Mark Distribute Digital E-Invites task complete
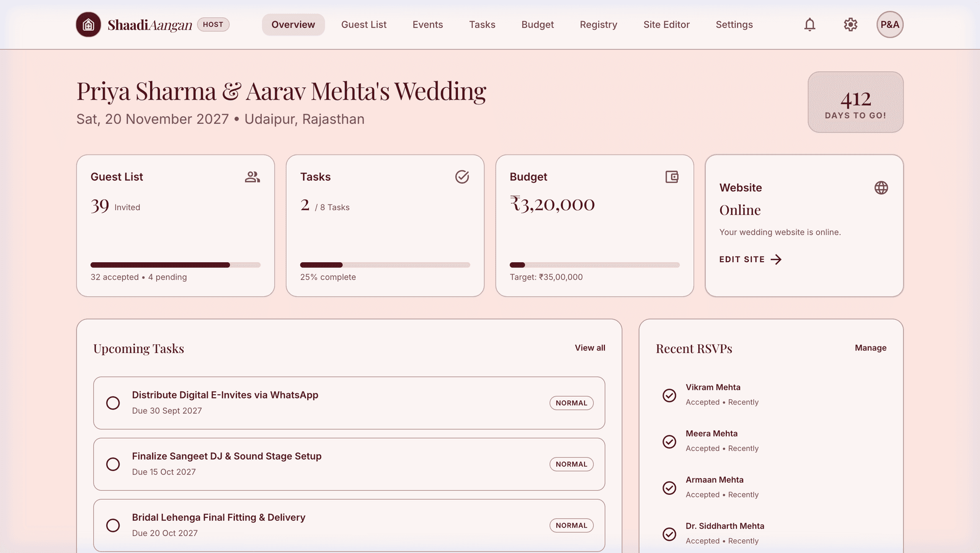 (113, 403)
